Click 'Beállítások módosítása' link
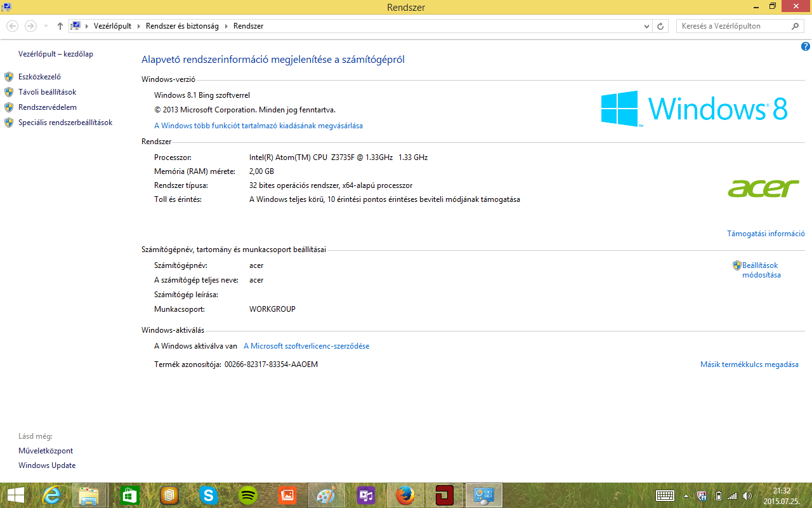 click(761, 271)
